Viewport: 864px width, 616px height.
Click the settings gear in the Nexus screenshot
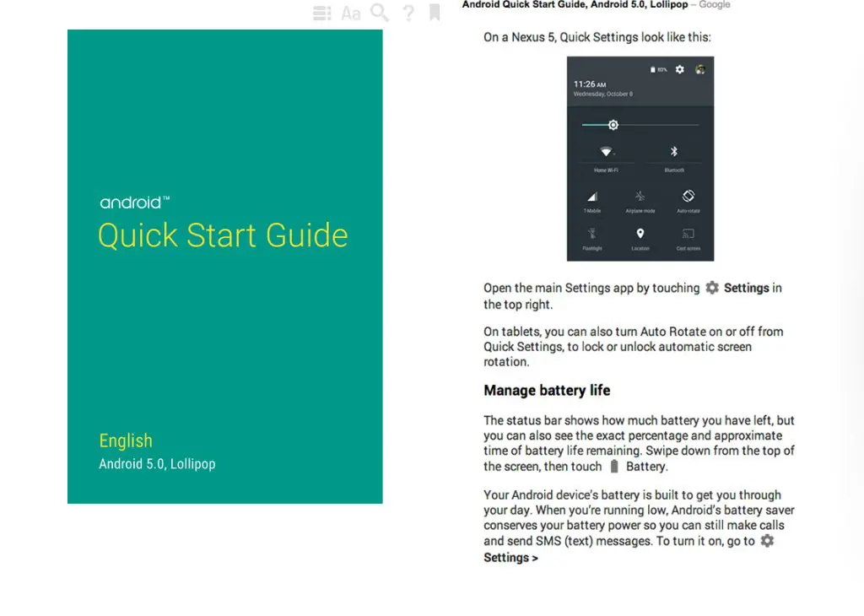(680, 69)
